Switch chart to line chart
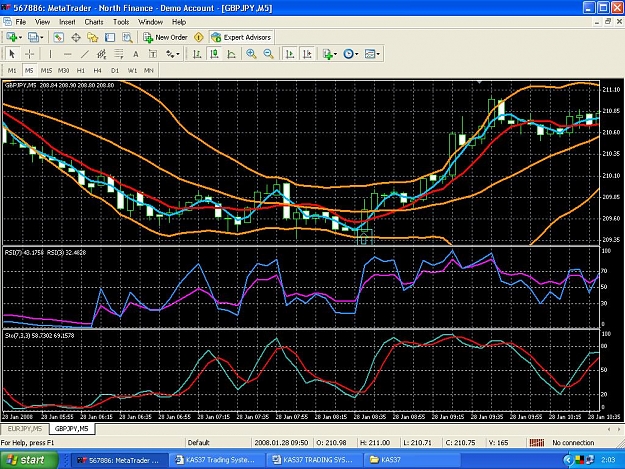The image size is (625, 469). pyautogui.click(x=231, y=54)
